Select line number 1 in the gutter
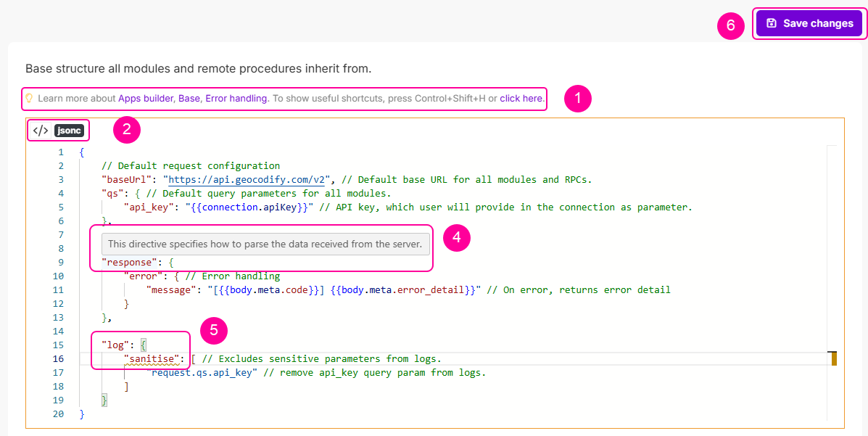Screen dimensions: 868x436 click(x=61, y=152)
